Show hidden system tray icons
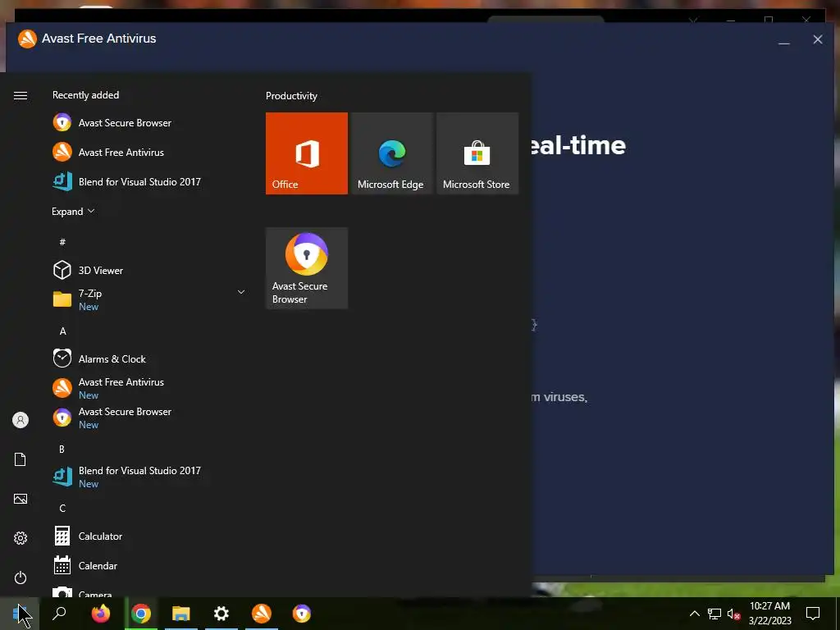 point(694,614)
